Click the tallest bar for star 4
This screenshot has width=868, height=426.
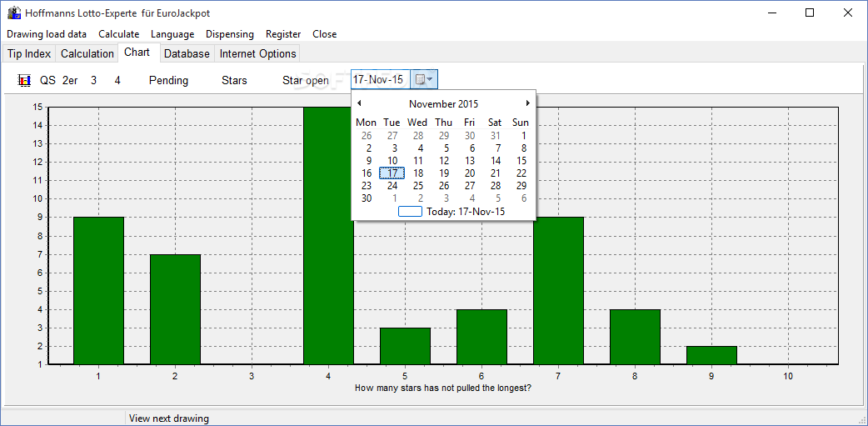pyautogui.click(x=328, y=235)
